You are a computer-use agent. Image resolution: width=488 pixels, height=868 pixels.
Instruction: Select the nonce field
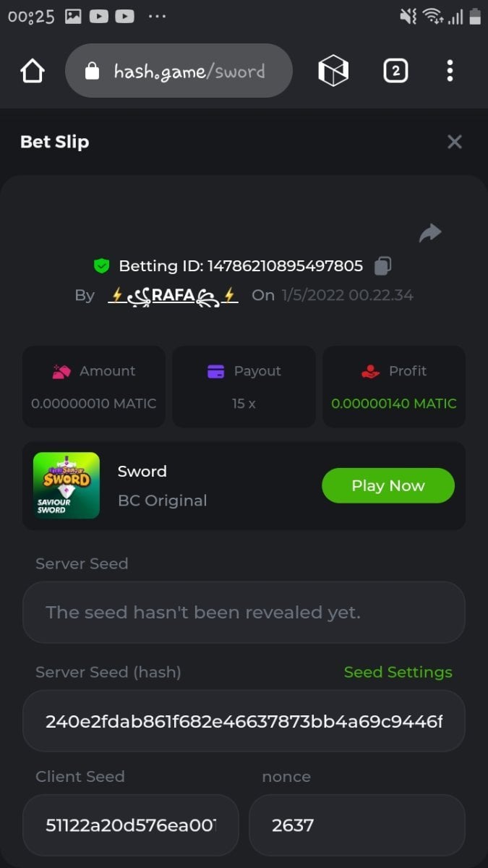pyautogui.click(x=356, y=825)
